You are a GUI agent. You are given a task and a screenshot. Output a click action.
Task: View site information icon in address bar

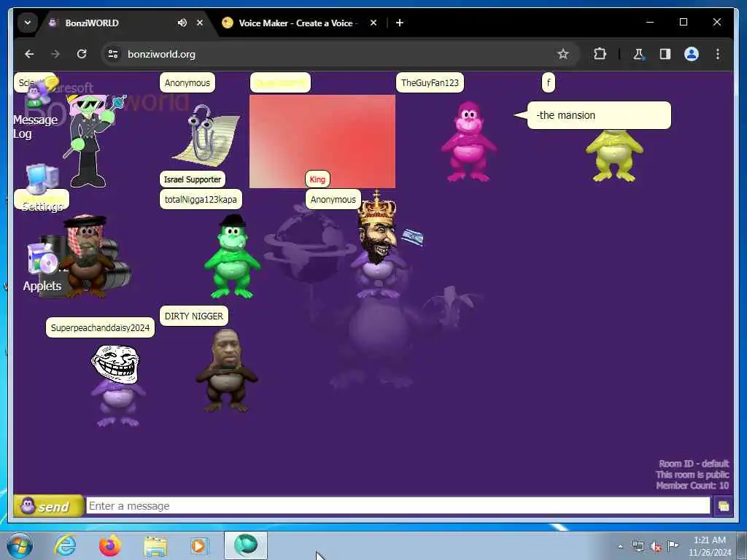pos(113,54)
